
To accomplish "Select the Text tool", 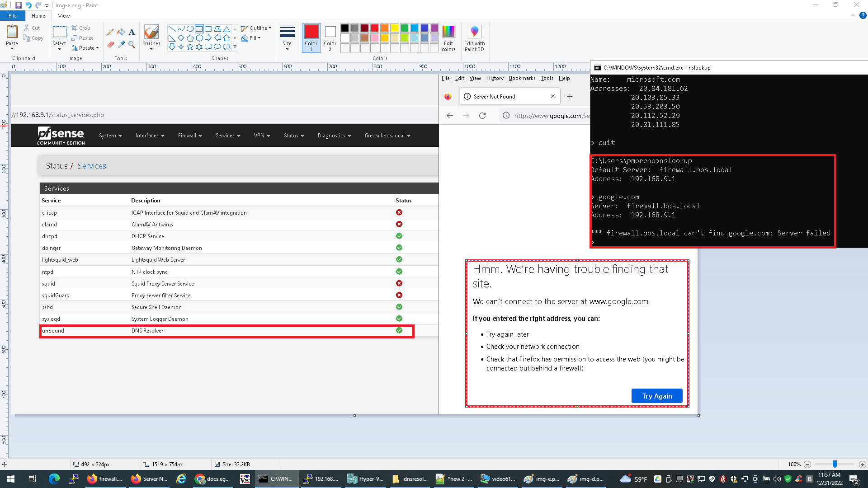I will click(x=132, y=32).
